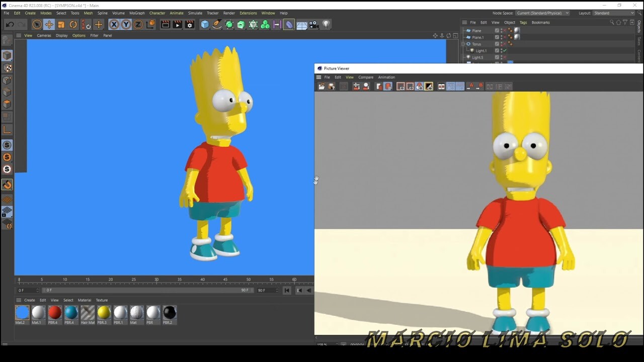644x362 pixels.
Task: Select the Live Selection tool
Action: pos(37,24)
